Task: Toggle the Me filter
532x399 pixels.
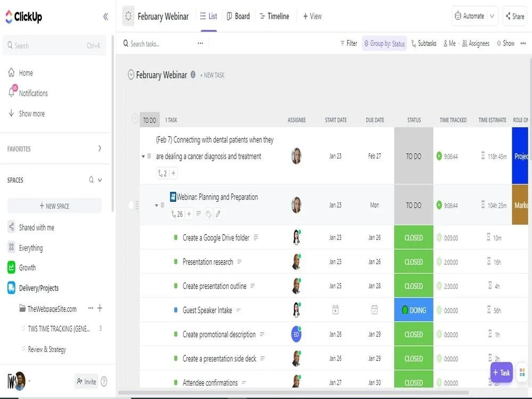Action: pos(450,43)
